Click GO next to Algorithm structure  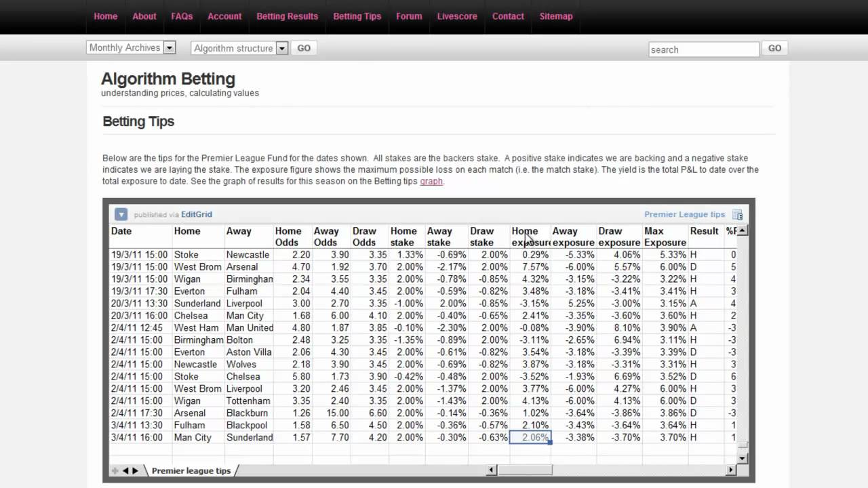[304, 48]
